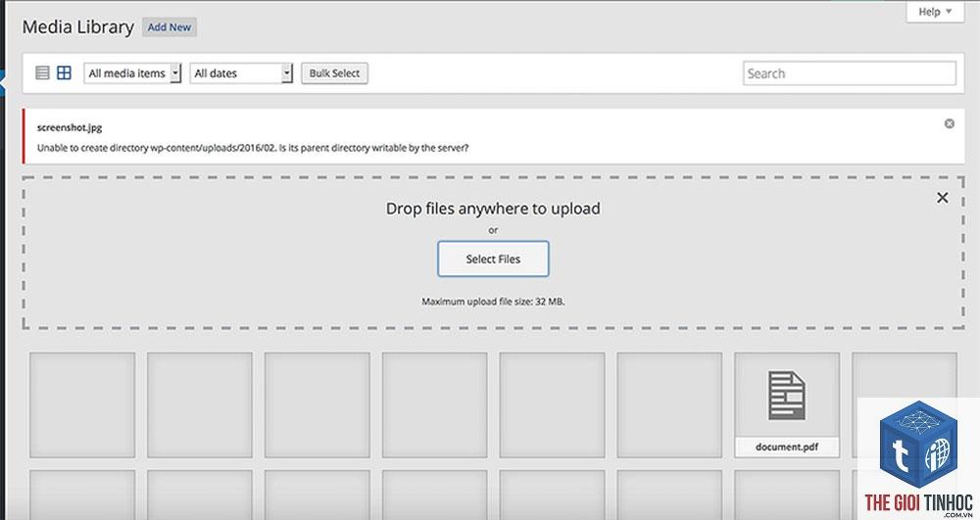The width and height of the screenshot is (980, 520).
Task: Click the 'Unable to create directory' message
Action: (253, 148)
